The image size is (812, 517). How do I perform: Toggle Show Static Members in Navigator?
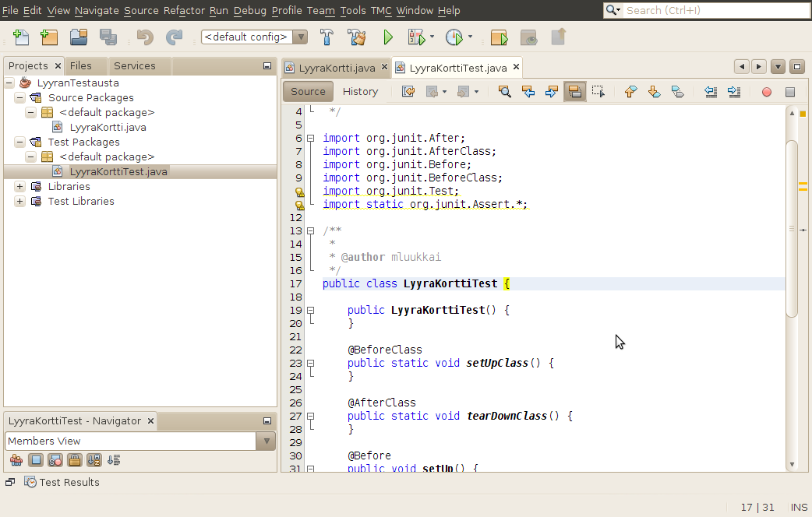(x=55, y=460)
